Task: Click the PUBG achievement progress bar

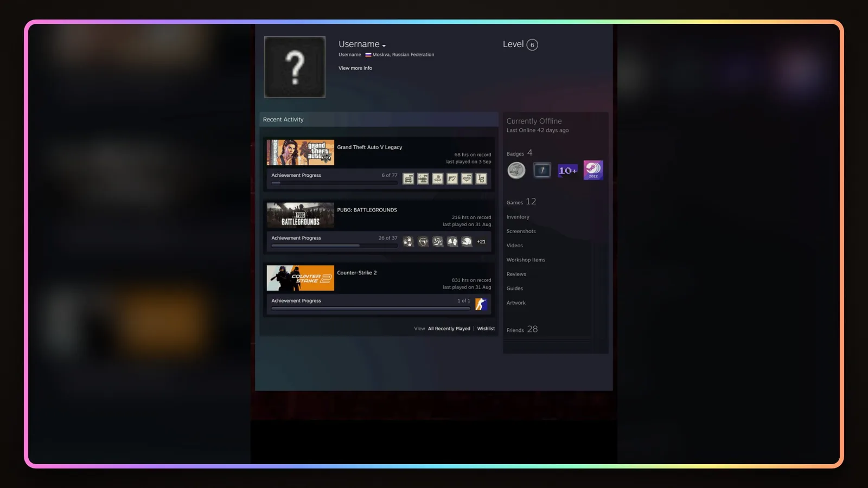Action: [334, 246]
